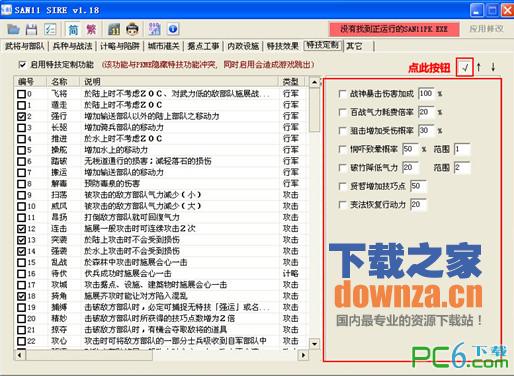Click the checklist toolbar icon

(x=50, y=29)
